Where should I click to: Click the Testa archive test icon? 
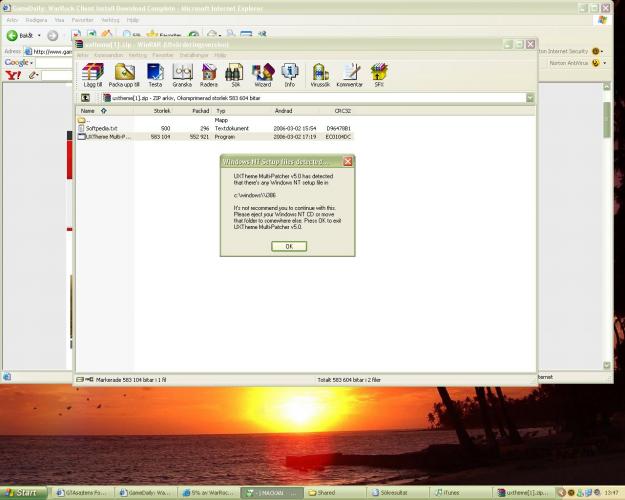point(155,76)
